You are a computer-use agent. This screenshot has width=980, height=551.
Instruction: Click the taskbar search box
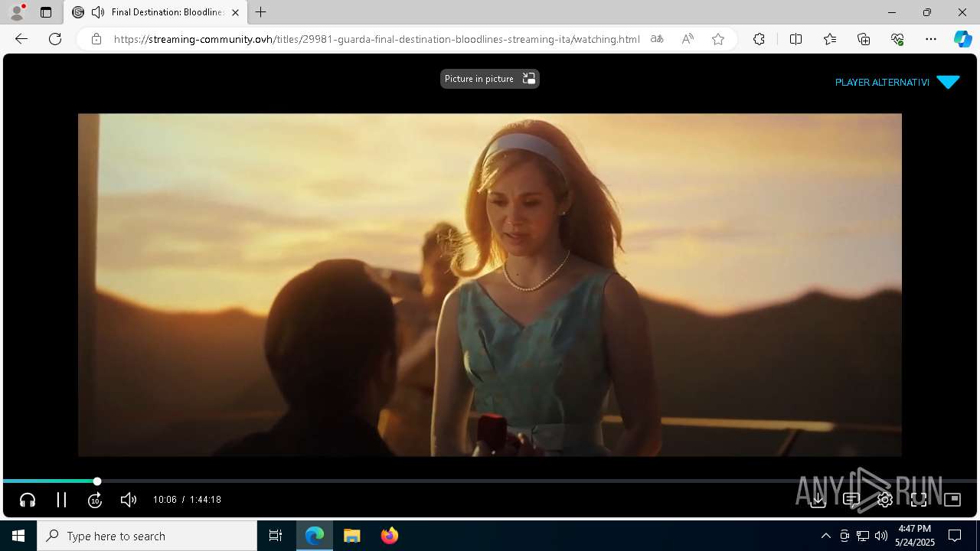click(x=147, y=536)
